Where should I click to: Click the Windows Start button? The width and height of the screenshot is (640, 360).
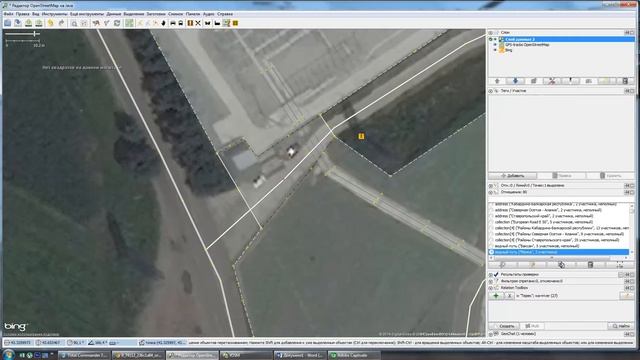(9, 355)
